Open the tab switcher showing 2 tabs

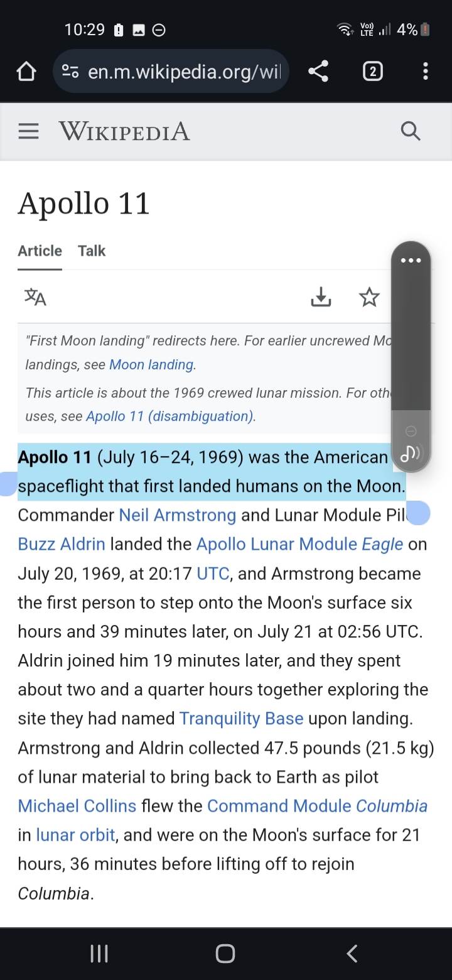click(372, 72)
